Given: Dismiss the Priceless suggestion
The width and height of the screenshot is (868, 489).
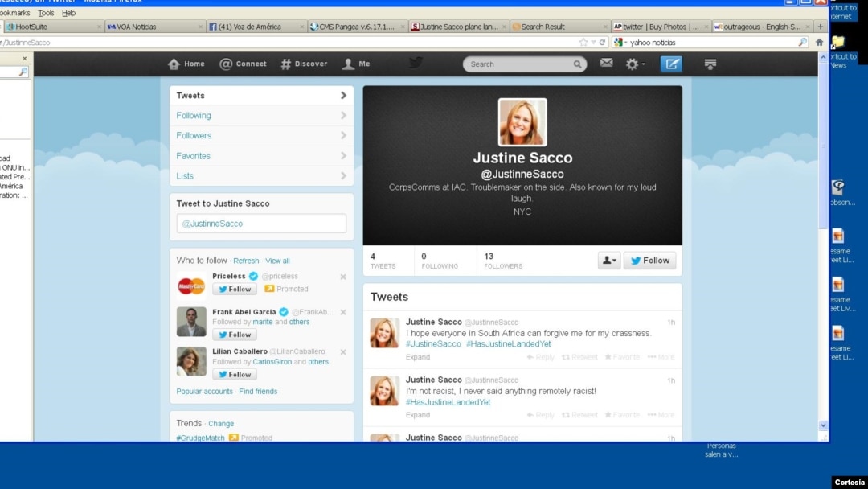Looking at the screenshot, I should [x=343, y=277].
